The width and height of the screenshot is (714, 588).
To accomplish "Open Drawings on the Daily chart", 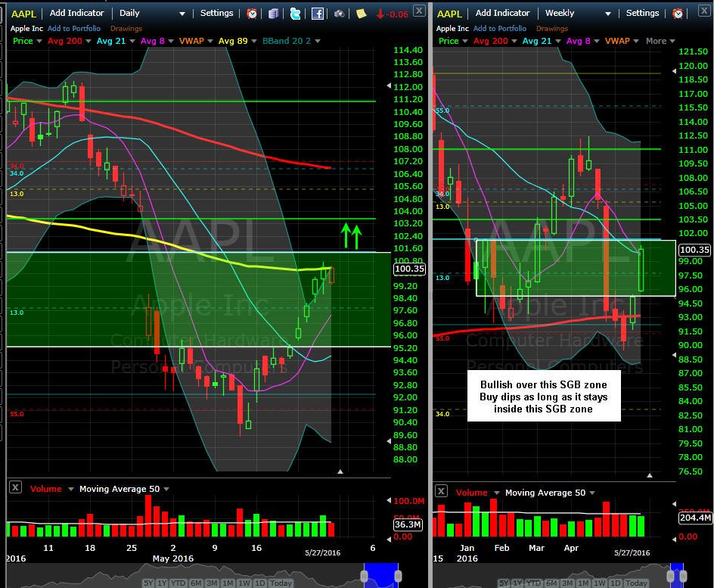I will tap(126, 28).
